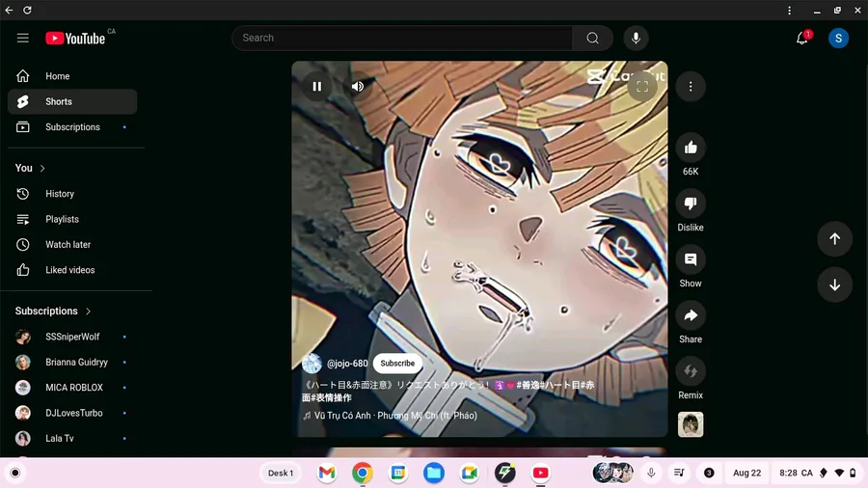Open the Aug 22 calendar date
The image size is (868, 488).
click(x=746, y=474)
